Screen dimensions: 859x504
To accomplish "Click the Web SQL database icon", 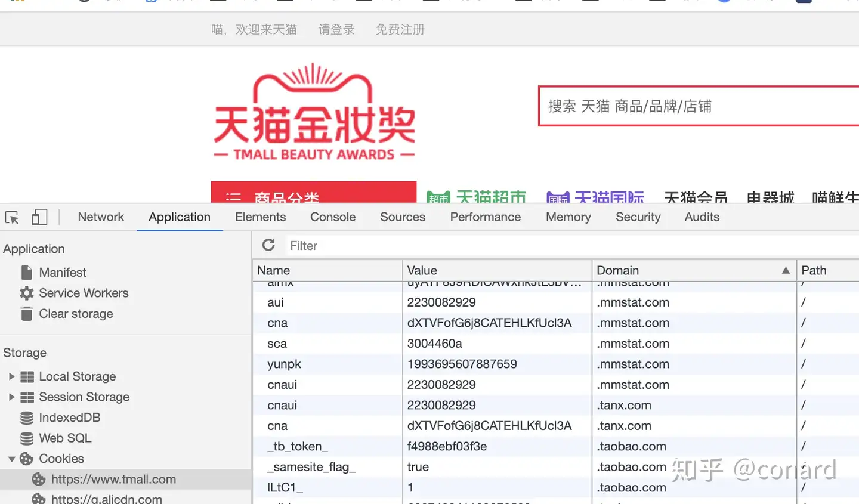I will coord(27,438).
